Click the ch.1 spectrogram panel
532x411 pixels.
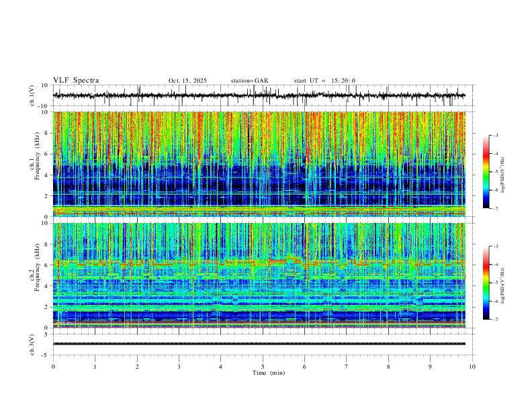[259, 164]
